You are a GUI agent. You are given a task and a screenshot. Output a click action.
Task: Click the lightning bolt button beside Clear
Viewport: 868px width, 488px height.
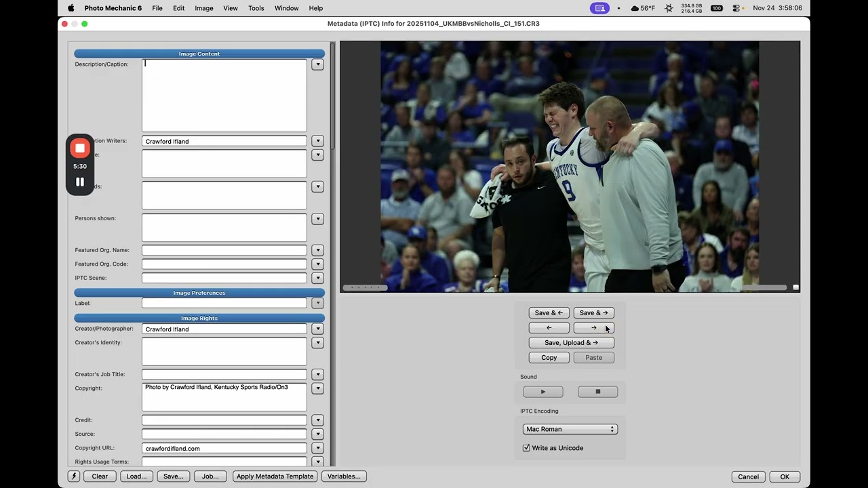(x=74, y=476)
